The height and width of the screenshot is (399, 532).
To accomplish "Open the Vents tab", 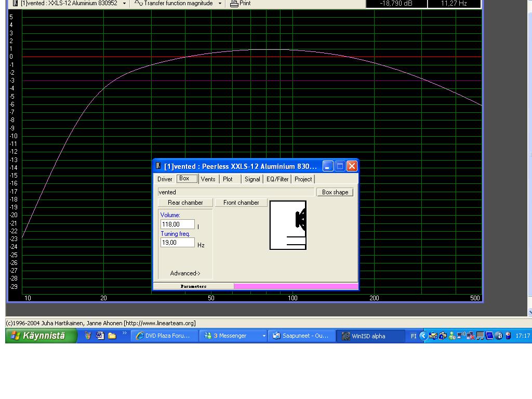I will point(208,179).
